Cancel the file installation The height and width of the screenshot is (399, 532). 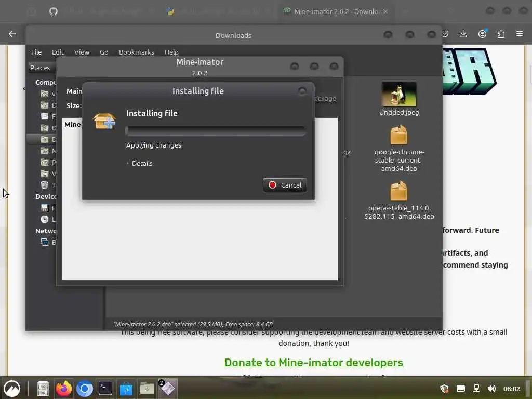click(285, 185)
